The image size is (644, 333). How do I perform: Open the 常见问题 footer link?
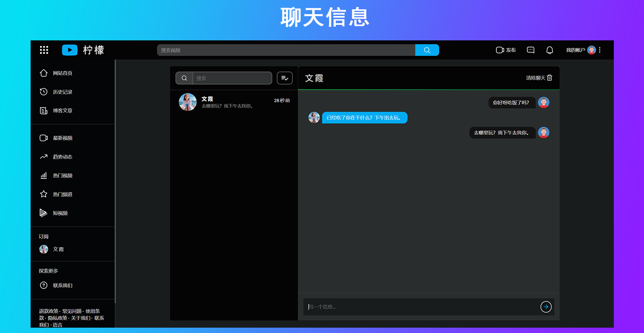point(72,311)
